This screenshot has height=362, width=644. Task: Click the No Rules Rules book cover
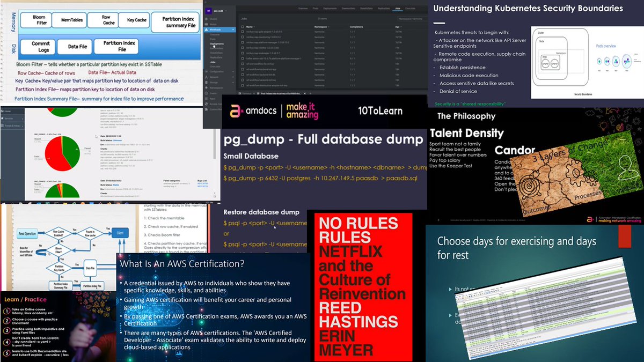tap(363, 286)
